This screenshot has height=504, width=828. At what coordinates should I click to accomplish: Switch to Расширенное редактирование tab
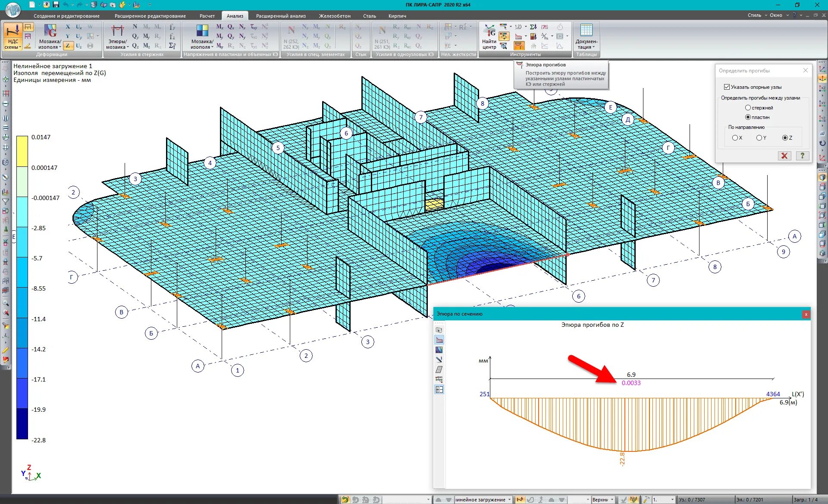click(150, 16)
